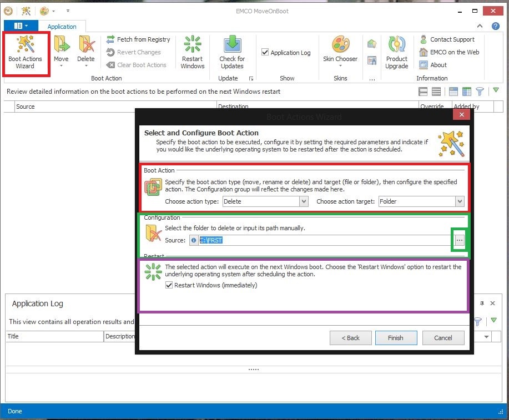
Task: Click Clear Boot Actions
Action: pos(137,65)
